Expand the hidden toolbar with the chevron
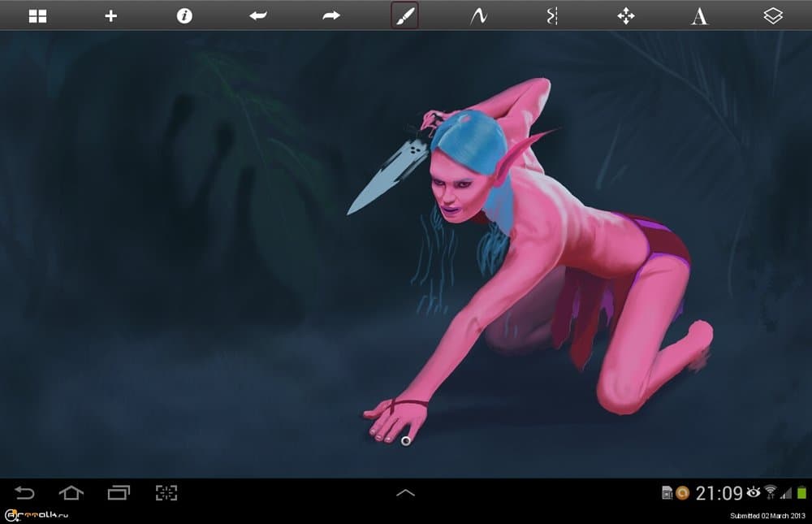The image size is (812, 524). pyautogui.click(x=405, y=492)
